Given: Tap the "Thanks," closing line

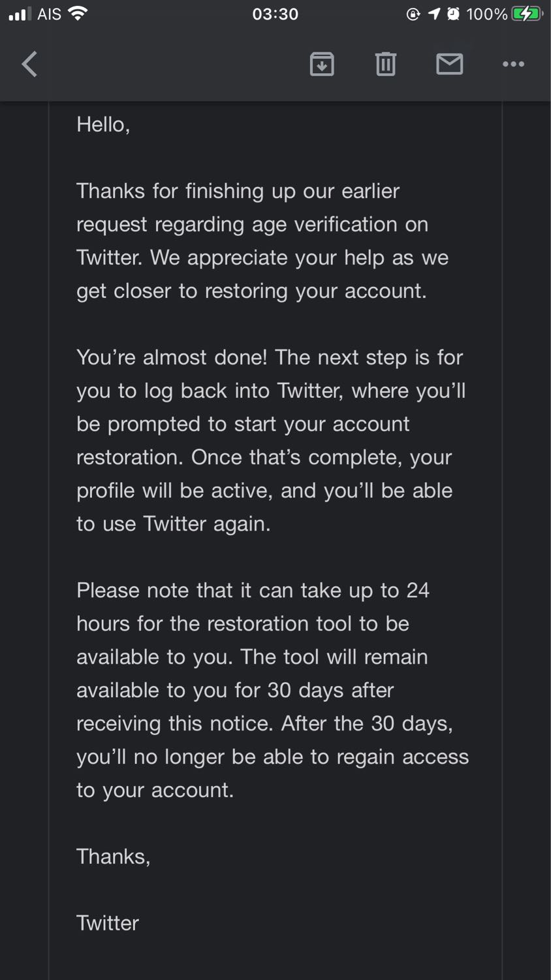Looking at the screenshot, I should (x=113, y=856).
